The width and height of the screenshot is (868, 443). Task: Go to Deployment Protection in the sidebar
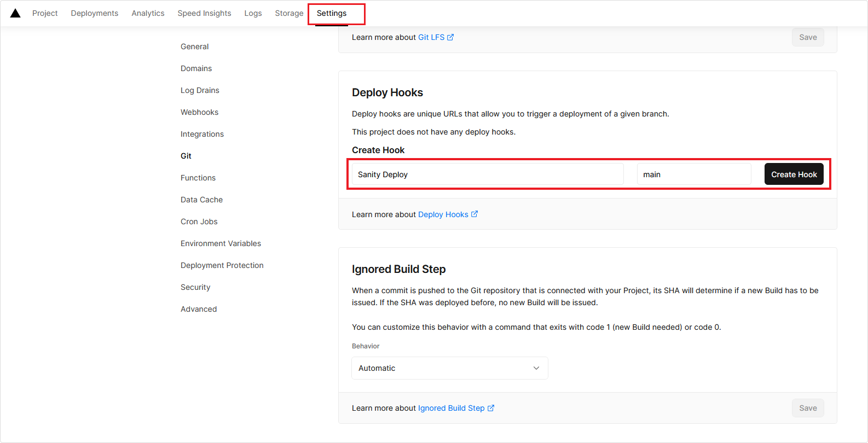point(222,265)
